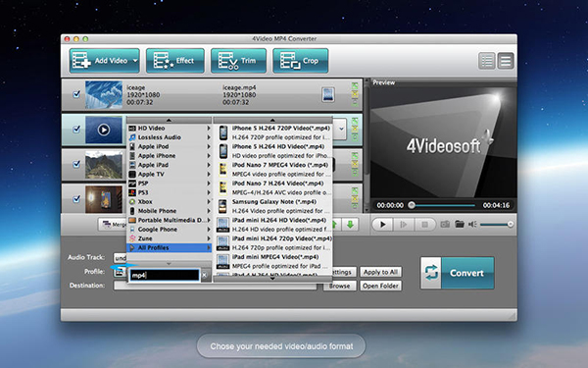Adjust the preview volume slider
The width and height of the screenshot is (588, 368).
[x=496, y=224]
